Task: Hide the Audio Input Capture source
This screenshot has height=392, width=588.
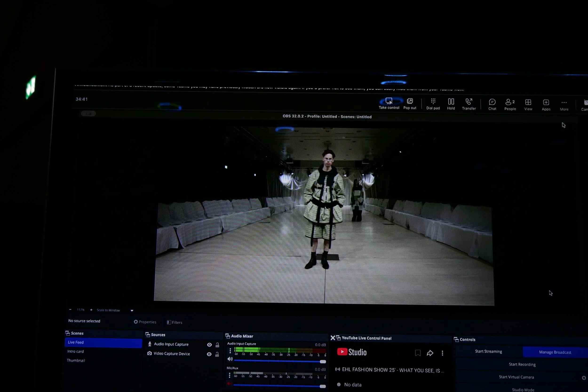Action: coord(209,345)
